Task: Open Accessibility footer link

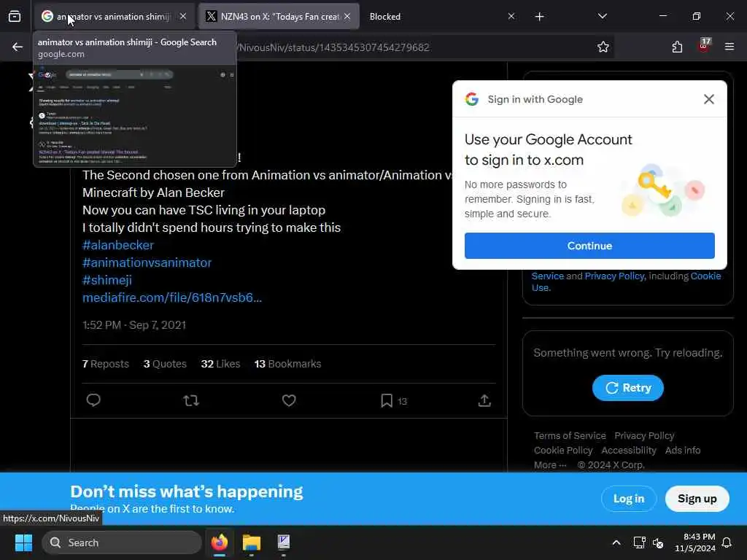Action: point(628,451)
